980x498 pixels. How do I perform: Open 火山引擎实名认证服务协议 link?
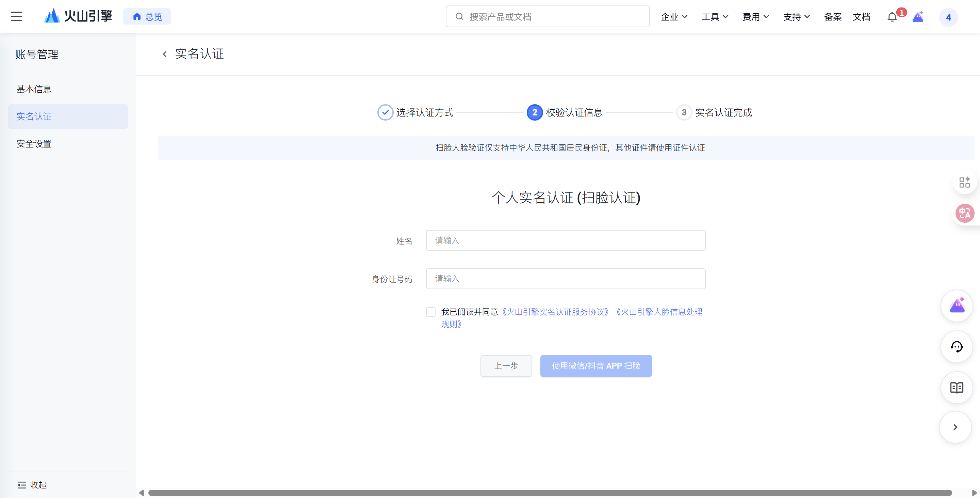(x=555, y=312)
